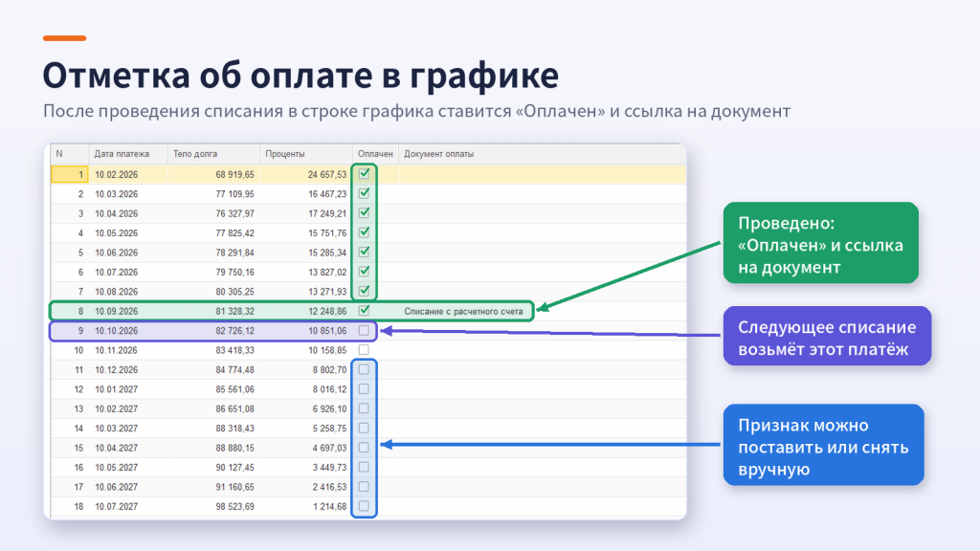Select date cell '10.03.2026'

pos(116,193)
